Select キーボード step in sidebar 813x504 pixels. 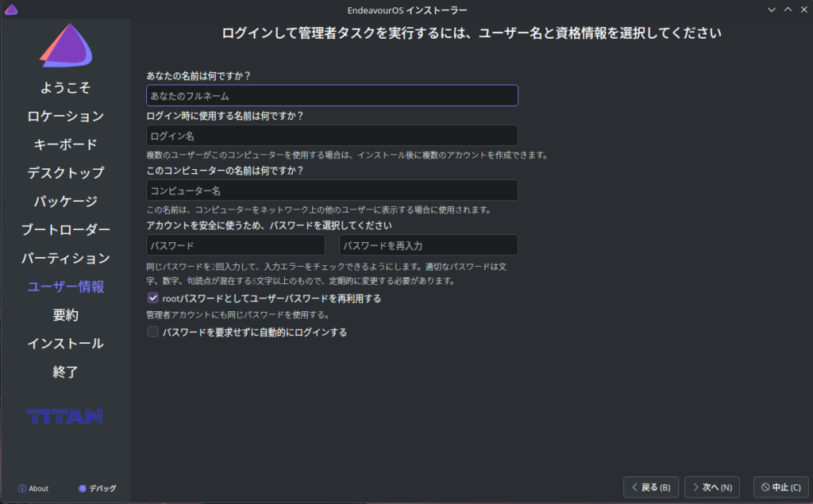(x=65, y=144)
